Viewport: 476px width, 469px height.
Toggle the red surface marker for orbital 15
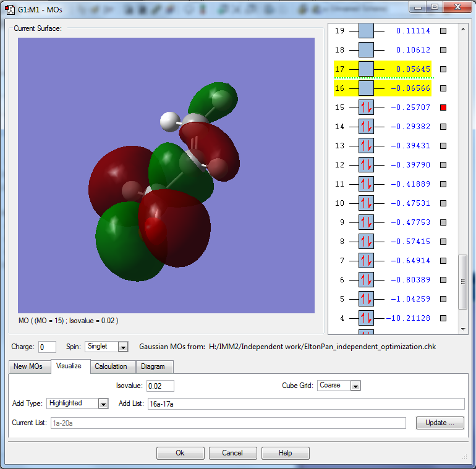click(x=443, y=108)
